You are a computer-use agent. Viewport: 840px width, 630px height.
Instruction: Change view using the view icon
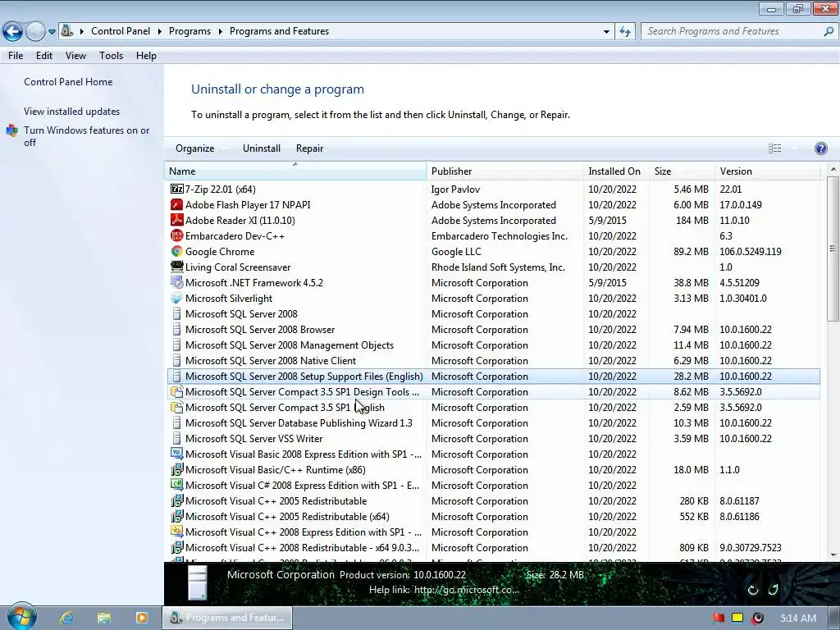[774, 148]
